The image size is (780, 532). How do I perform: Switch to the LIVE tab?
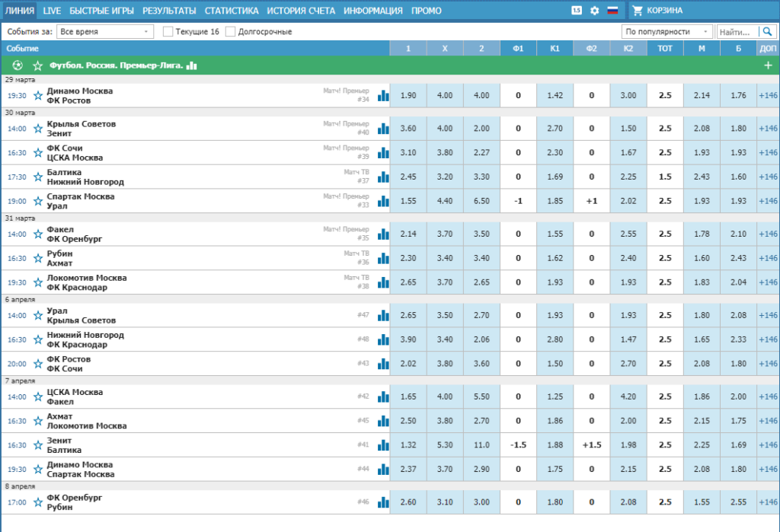52,11
